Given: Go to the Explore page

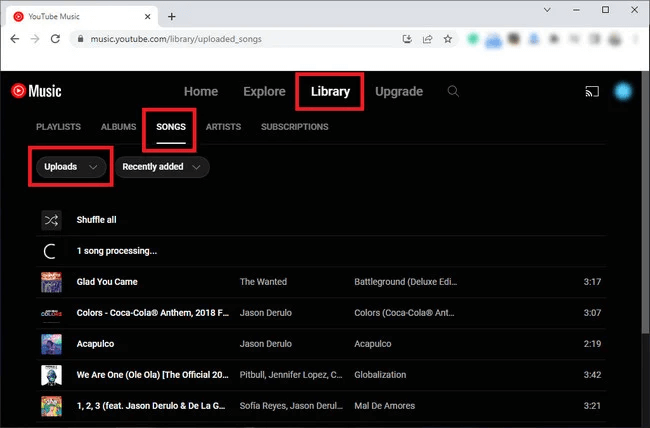Looking at the screenshot, I should [x=264, y=92].
